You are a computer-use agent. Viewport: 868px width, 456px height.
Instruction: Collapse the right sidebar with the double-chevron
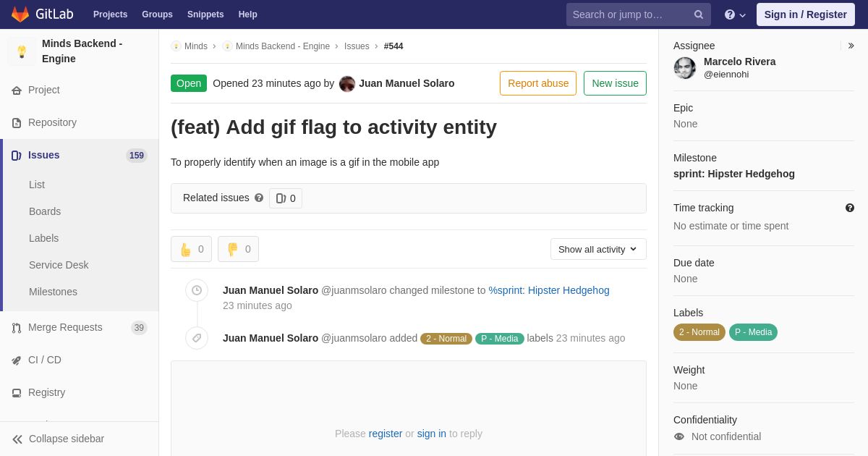point(851,46)
